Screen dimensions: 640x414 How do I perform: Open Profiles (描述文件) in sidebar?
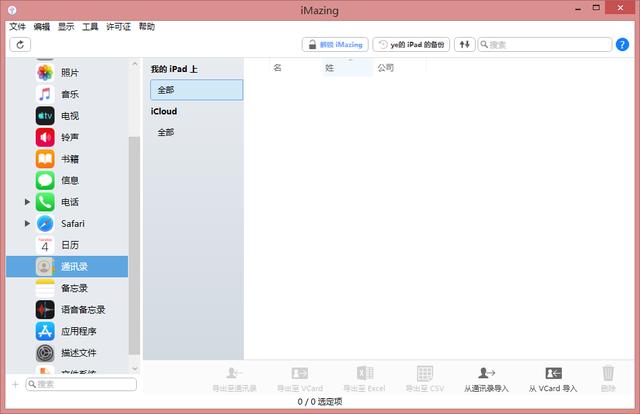pyautogui.click(x=67, y=353)
